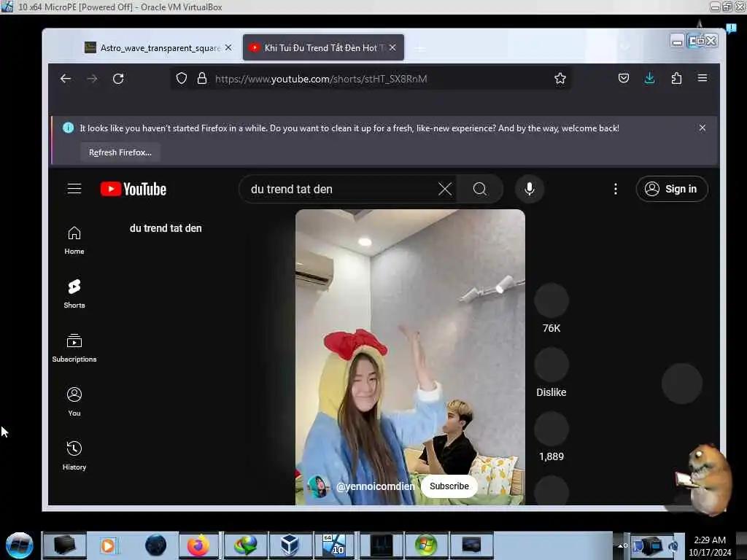This screenshot has height=560, width=747.
Task: Run search with the magnifier button
Action: pos(480,189)
